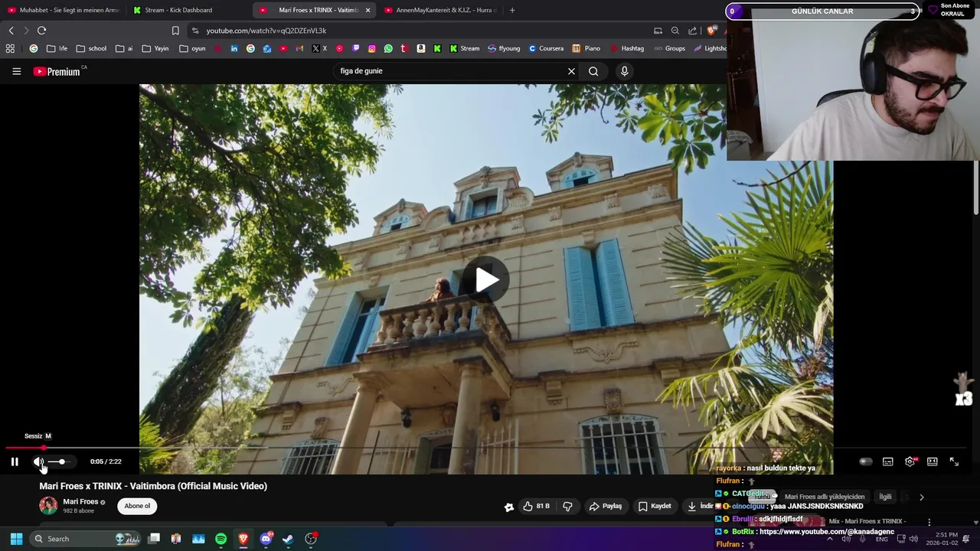This screenshot has height=551, width=980.
Task: Pause the video with the pause button
Action: [x=15, y=461]
